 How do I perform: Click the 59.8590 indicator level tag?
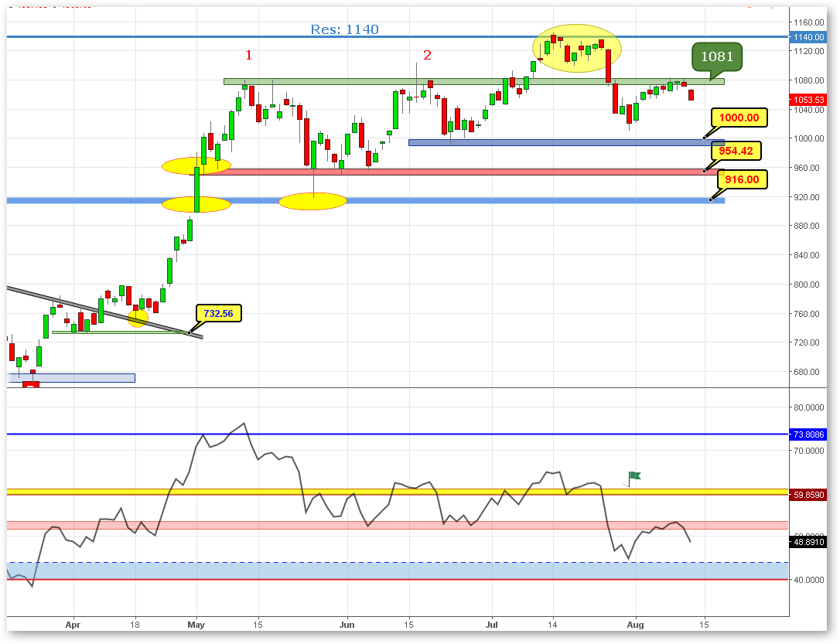tap(808, 496)
